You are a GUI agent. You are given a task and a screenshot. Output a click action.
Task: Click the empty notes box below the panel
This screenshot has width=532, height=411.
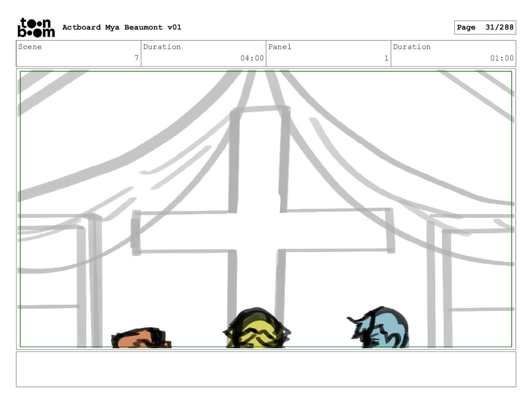(x=266, y=369)
